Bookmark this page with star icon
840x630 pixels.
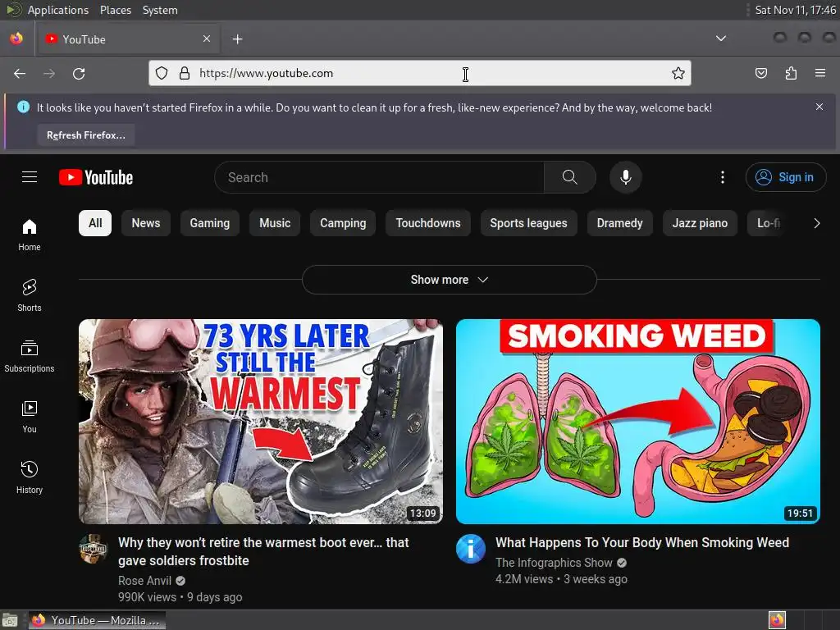tap(678, 73)
